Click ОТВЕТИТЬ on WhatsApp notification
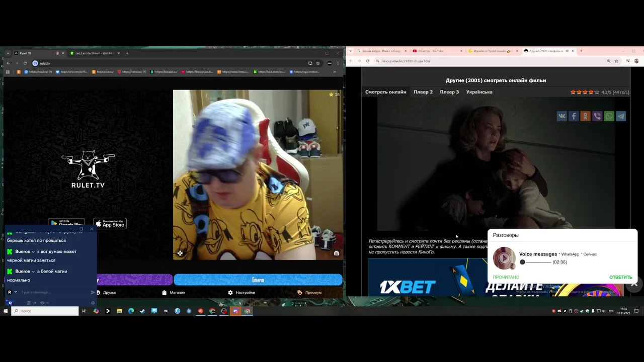 click(620, 278)
